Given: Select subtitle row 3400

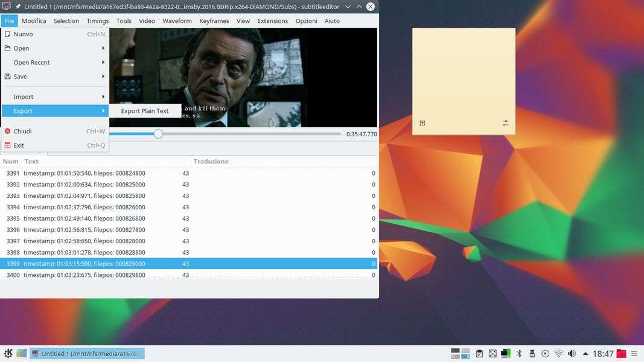Looking at the screenshot, I should (188, 275).
